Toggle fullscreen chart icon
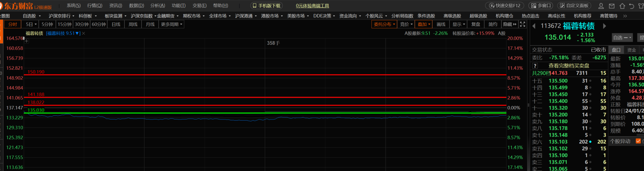Viewport: 644px width, 171px height. [522, 24]
